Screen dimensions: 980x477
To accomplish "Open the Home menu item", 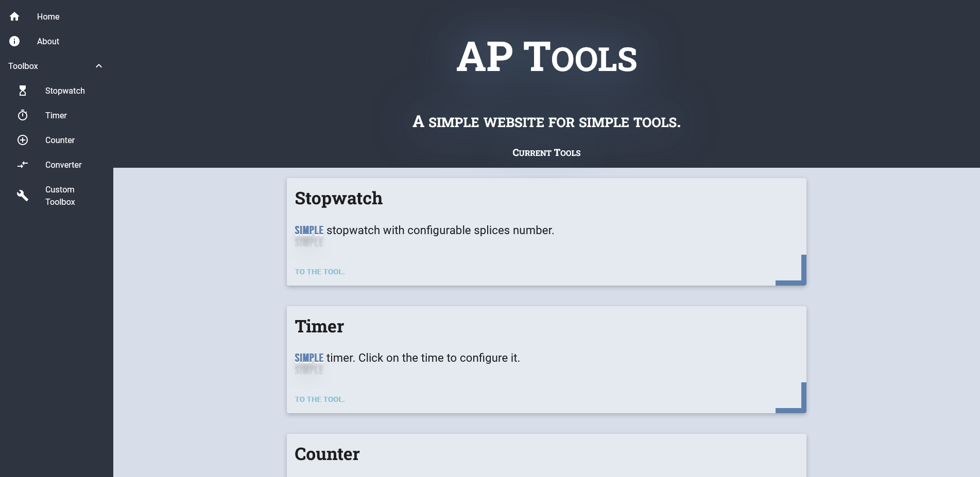I will click(x=57, y=16).
